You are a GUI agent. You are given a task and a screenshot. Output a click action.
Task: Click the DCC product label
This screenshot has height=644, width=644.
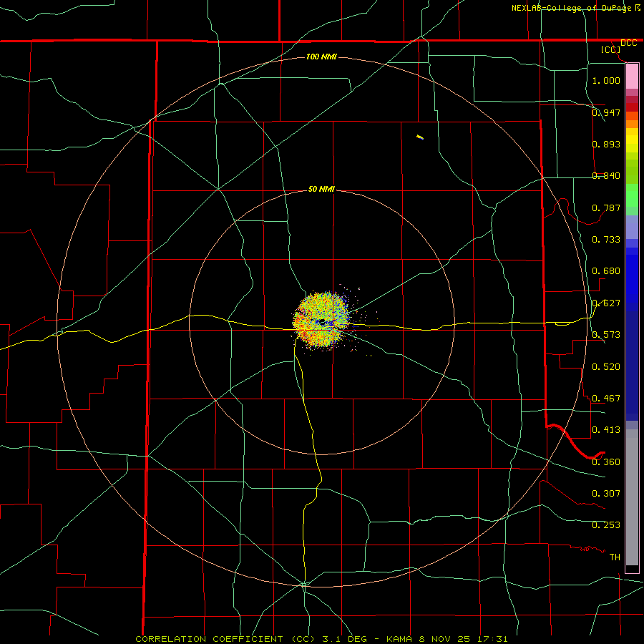coord(629,43)
